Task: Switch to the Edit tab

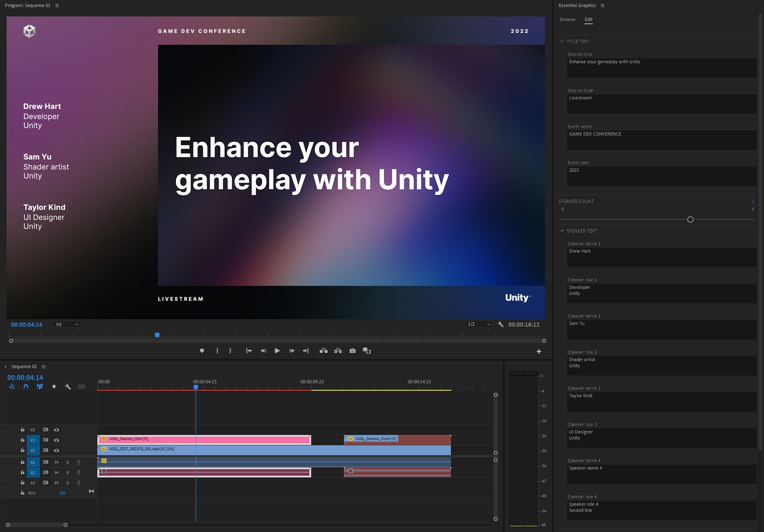Action: point(589,19)
